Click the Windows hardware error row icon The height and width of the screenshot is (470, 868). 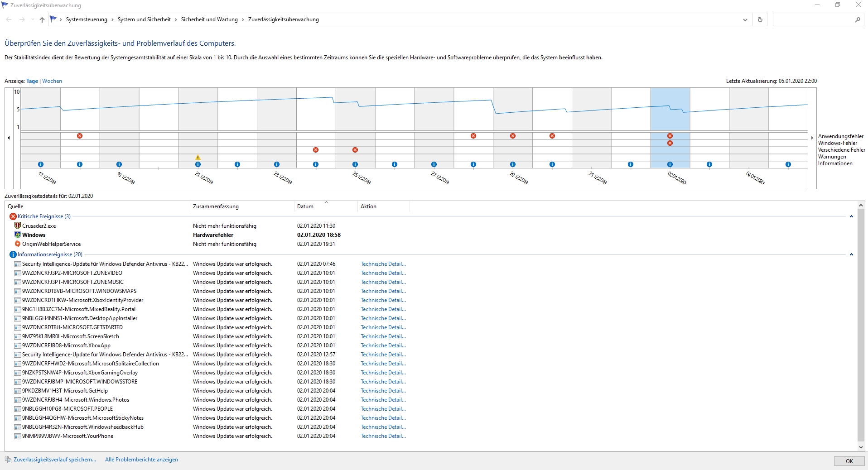click(18, 235)
